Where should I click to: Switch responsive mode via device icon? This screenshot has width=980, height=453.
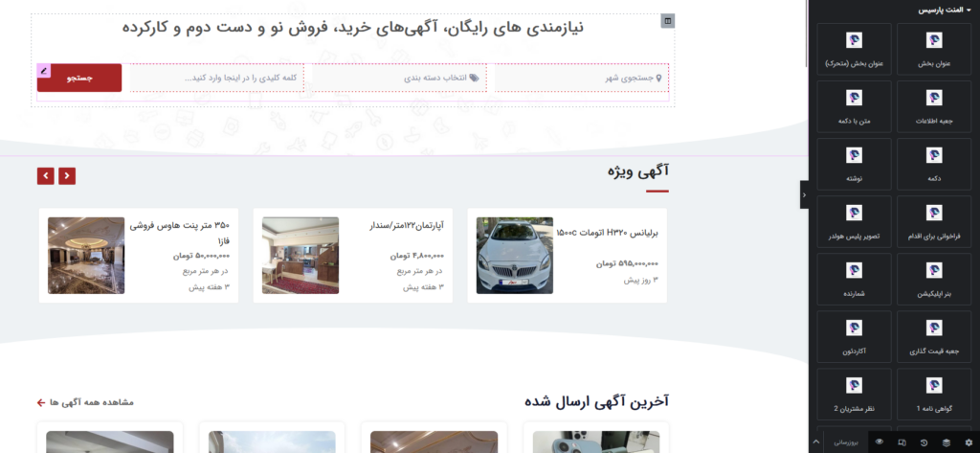tap(902, 442)
